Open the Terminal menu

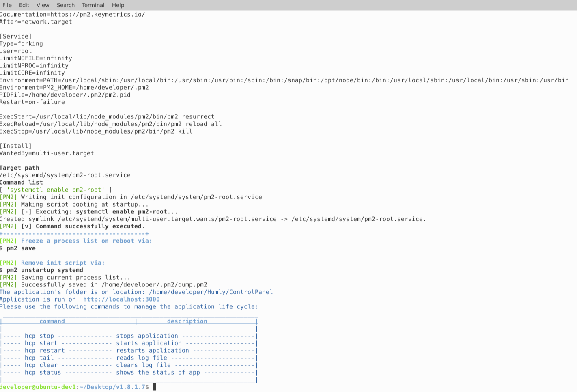tap(93, 5)
